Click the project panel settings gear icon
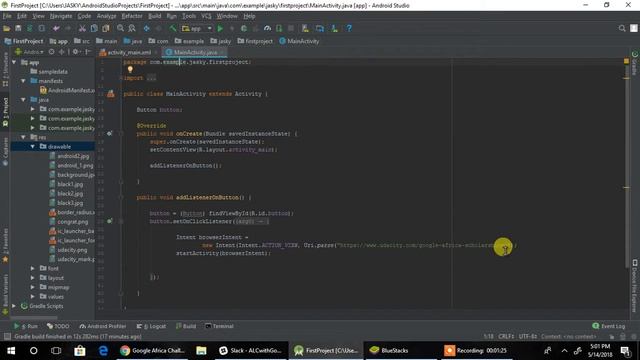Screen dimensions: 640x360 pyautogui.click(x=75, y=52)
